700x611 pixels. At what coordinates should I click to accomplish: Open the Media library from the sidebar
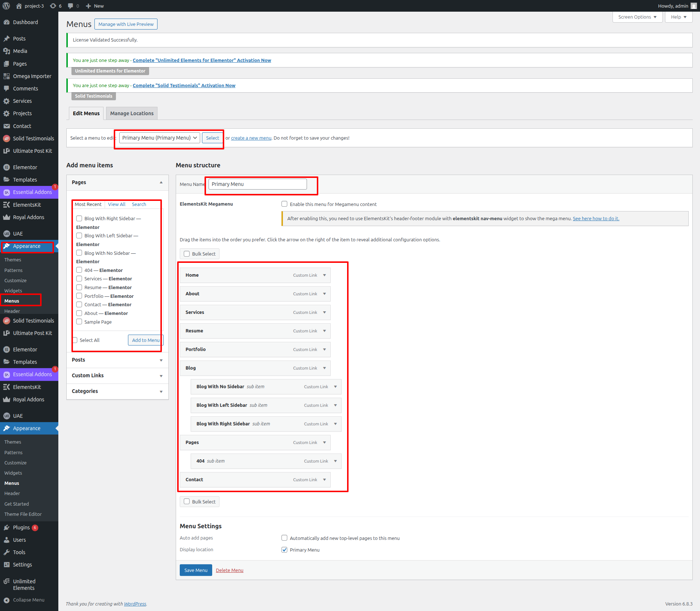(x=20, y=51)
